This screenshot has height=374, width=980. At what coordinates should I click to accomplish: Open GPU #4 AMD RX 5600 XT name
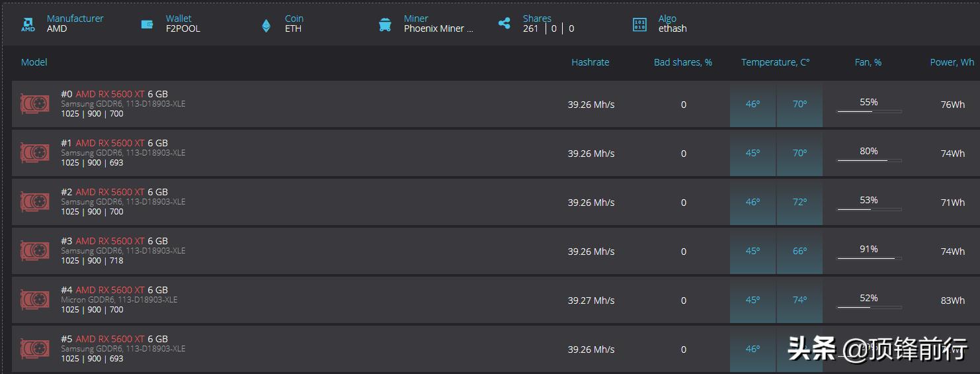110,290
